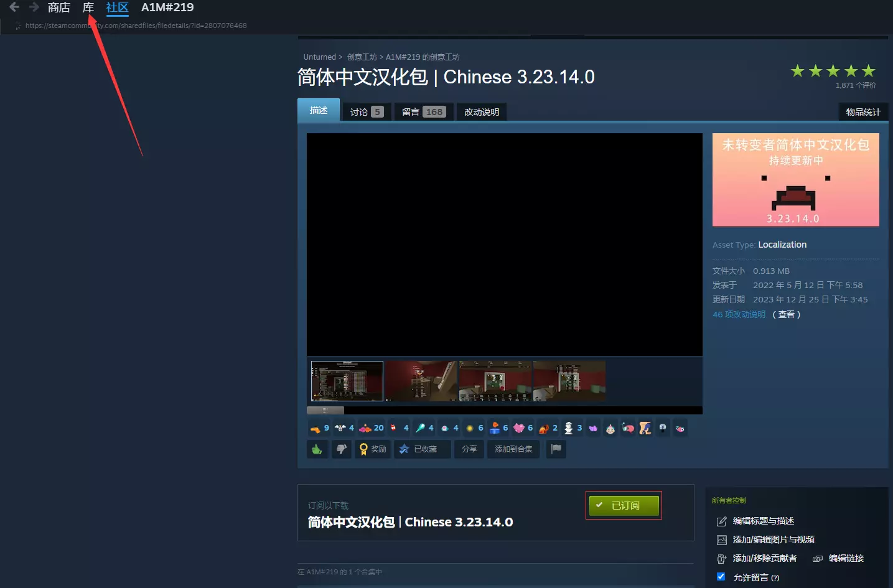This screenshot has height=588, width=893.
Task: Go back with the left arrow
Action: [14, 7]
